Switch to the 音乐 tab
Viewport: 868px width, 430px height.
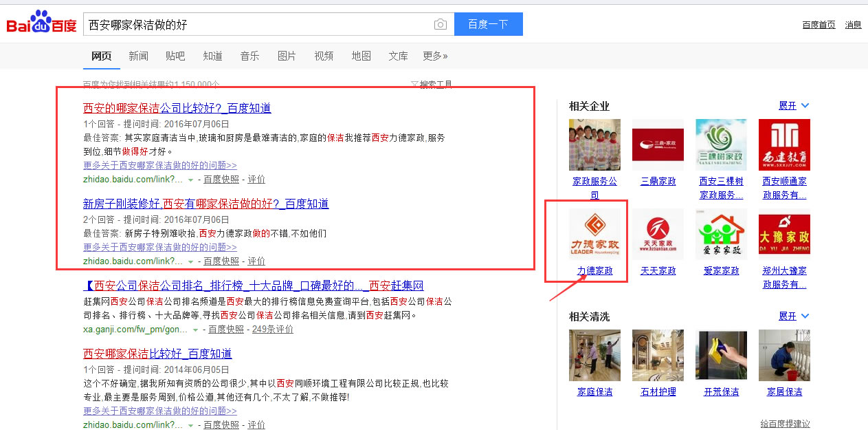(x=249, y=56)
